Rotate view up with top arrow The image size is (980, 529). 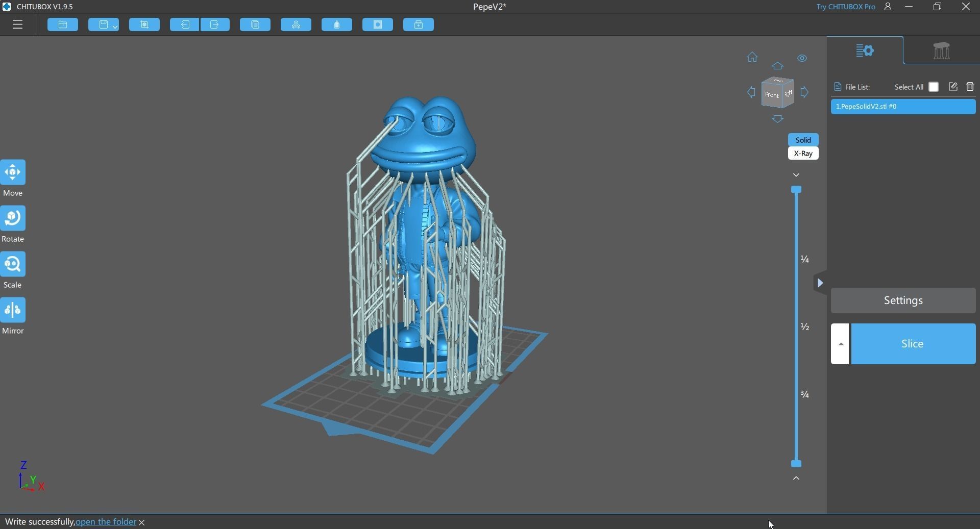pyautogui.click(x=777, y=66)
